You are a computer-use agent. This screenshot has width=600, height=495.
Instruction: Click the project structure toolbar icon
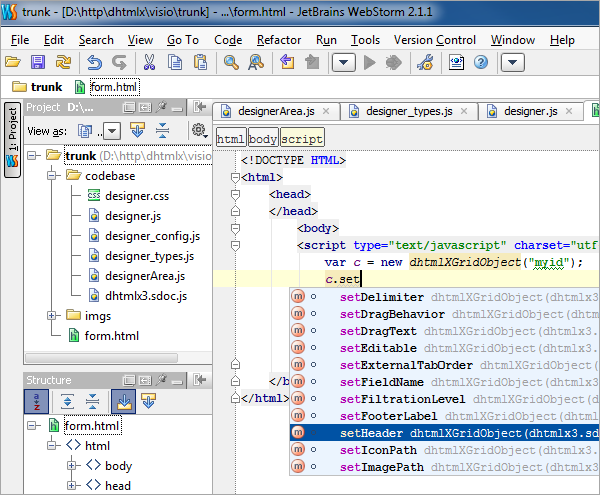click(456, 62)
